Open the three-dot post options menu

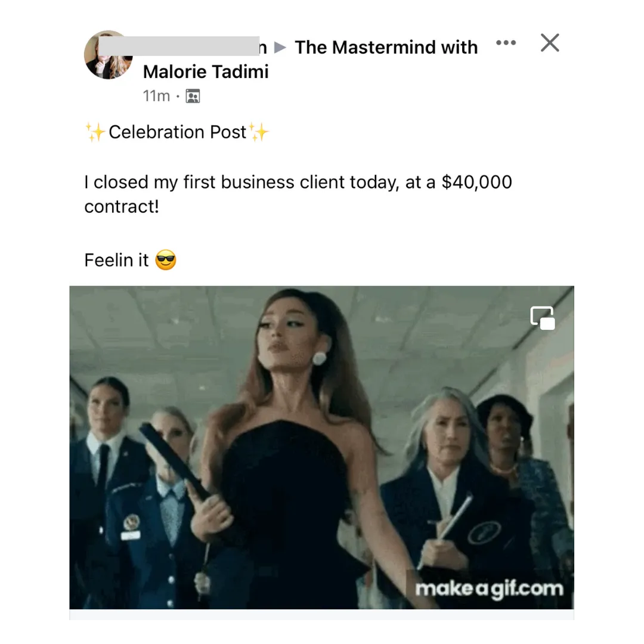[x=506, y=43]
